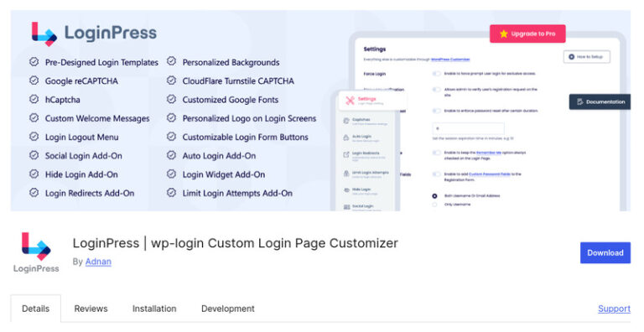Image resolution: width=644 pixels, height=332 pixels.
Task: Select the Settings item in the sidebar menu
Action: pyautogui.click(x=372, y=101)
